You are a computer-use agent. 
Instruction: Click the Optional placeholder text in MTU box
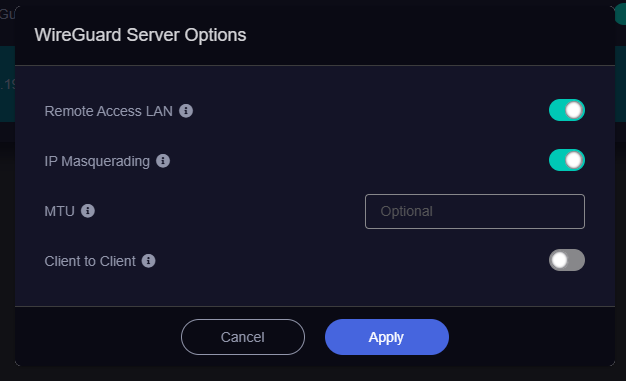pyautogui.click(x=406, y=211)
